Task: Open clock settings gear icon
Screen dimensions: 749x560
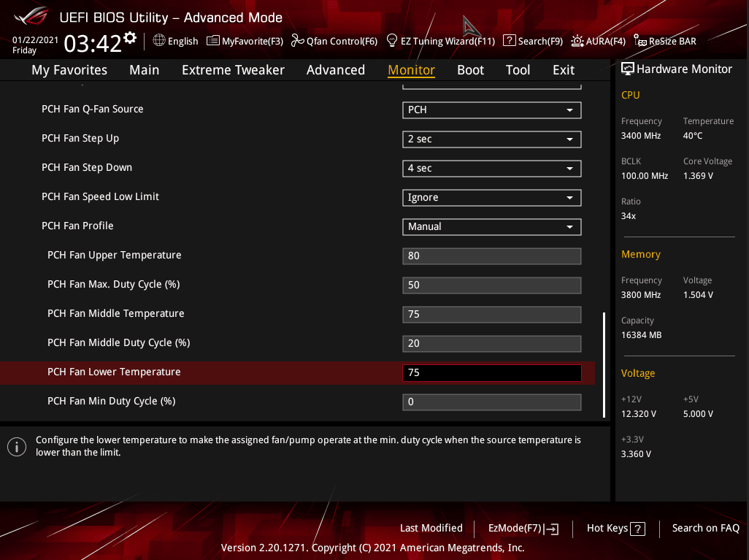Action: coord(129,38)
